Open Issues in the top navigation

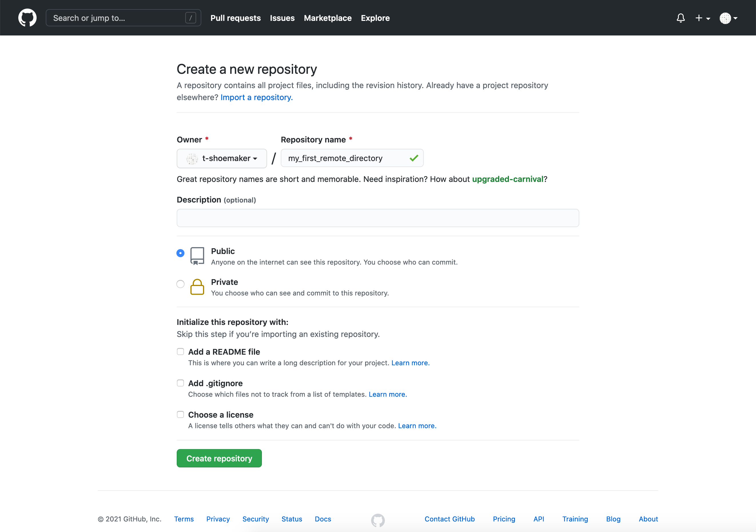[x=282, y=18]
